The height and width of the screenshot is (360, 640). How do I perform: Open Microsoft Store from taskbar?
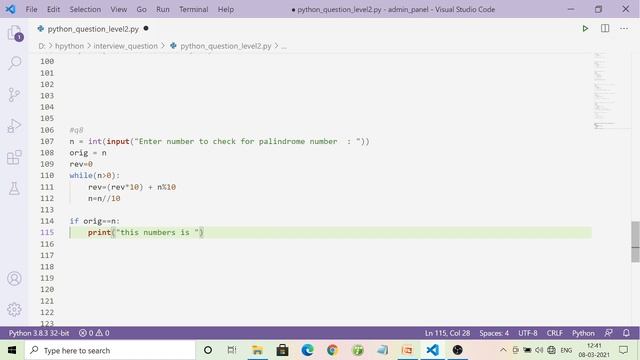coord(282,350)
